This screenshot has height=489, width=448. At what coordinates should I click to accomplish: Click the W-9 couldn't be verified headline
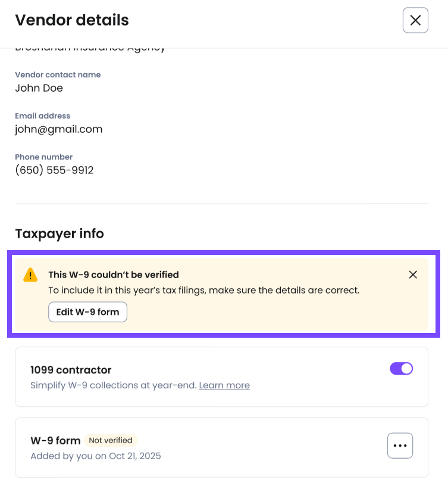(x=114, y=275)
